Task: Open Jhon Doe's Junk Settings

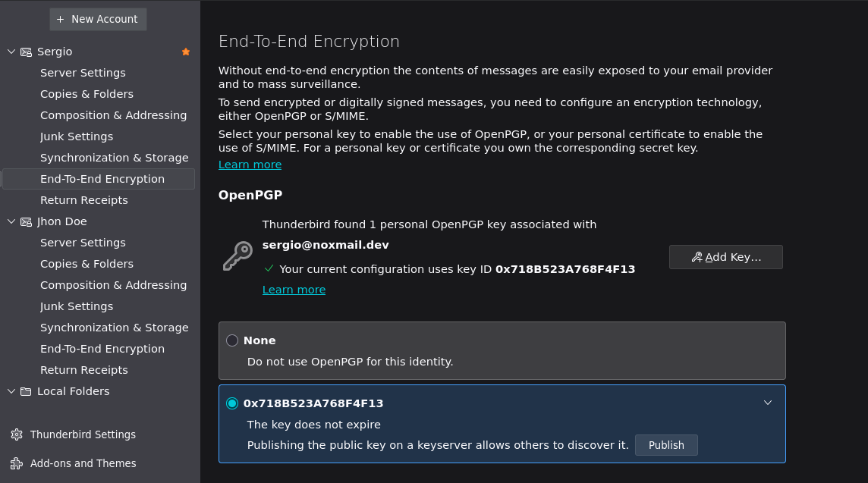Action: (x=77, y=306)
